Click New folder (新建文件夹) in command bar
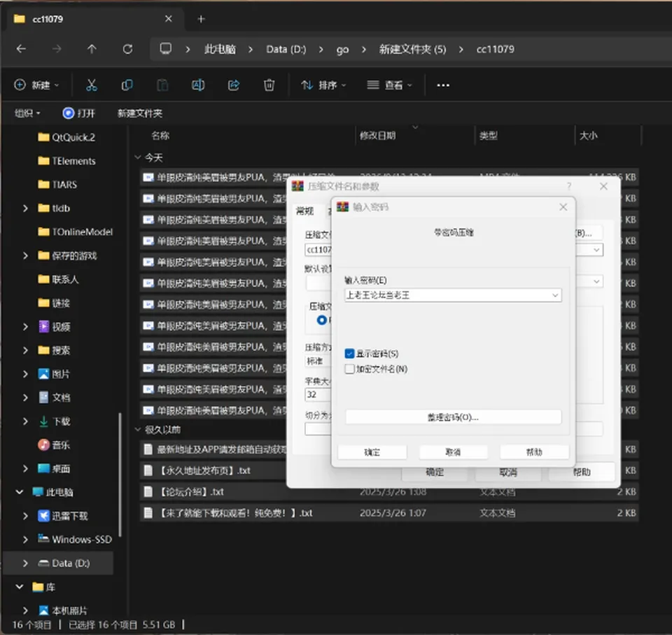 point(140,113)
